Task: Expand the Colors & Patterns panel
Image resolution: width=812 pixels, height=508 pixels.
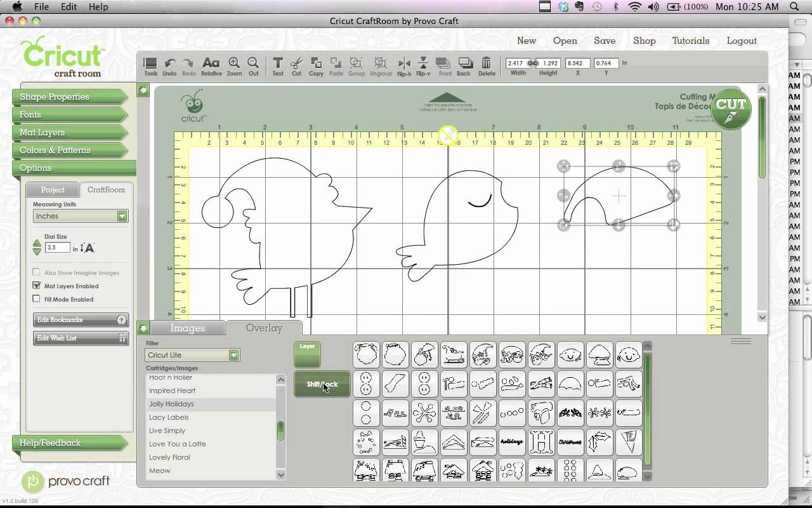Action: tap(70, 150)
